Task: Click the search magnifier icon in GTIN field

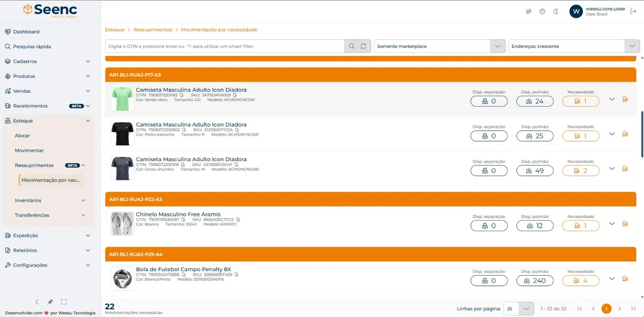Action: point(352,46)
